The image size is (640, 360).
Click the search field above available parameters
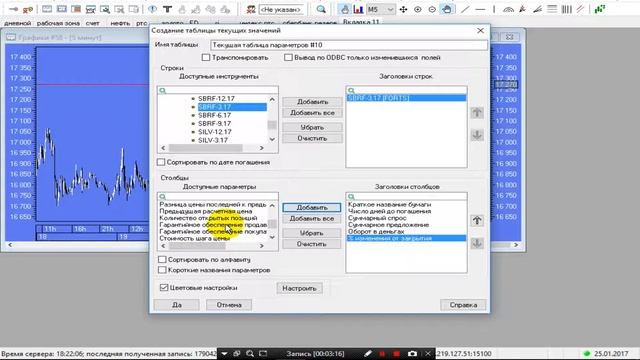pos(218,196)
